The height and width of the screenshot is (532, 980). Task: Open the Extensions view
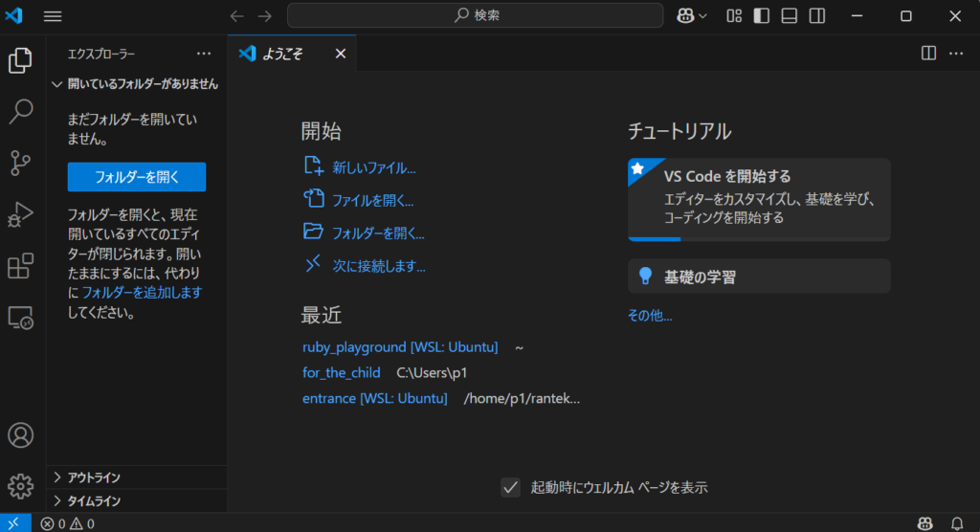pos(21,266)
